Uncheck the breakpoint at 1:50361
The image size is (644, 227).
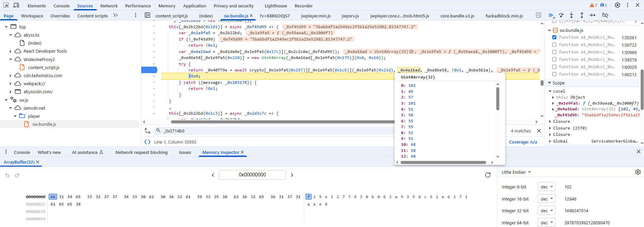pos(554,37)
